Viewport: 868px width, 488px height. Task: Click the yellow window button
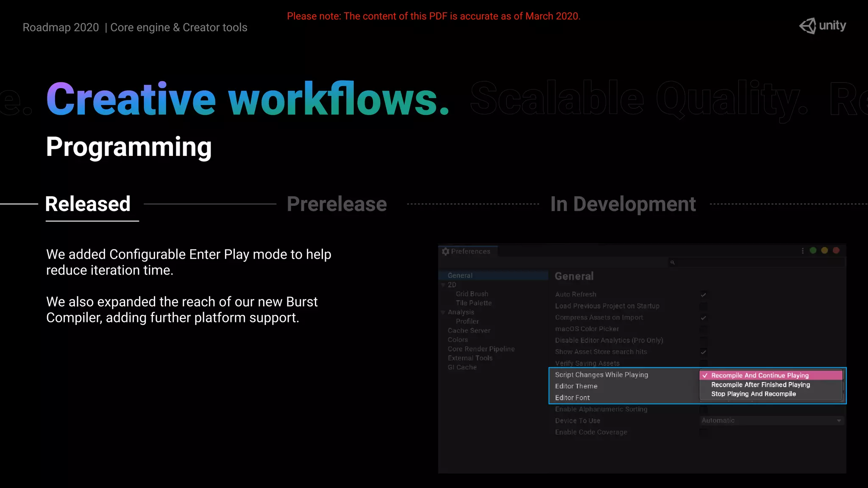point(824,251)
